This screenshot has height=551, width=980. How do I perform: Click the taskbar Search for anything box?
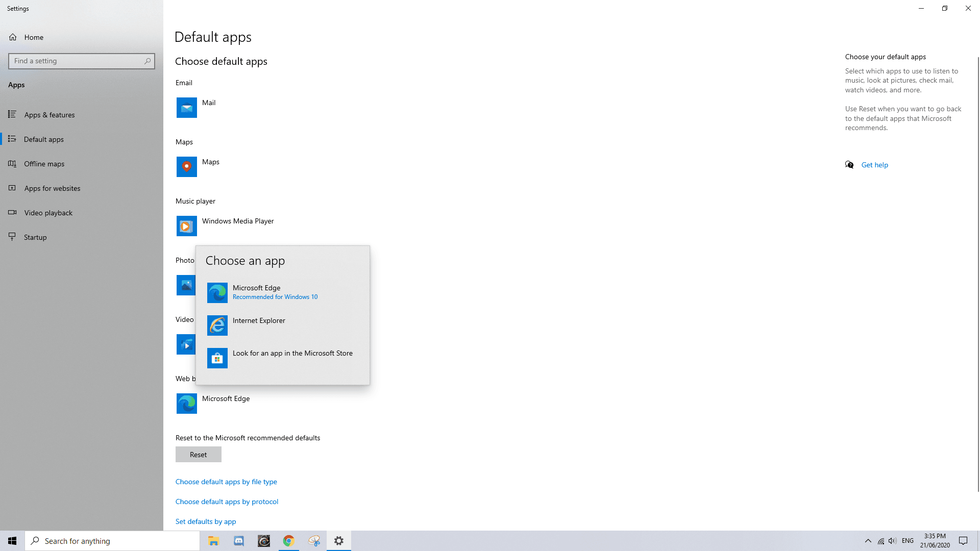[x=112, y=541]
